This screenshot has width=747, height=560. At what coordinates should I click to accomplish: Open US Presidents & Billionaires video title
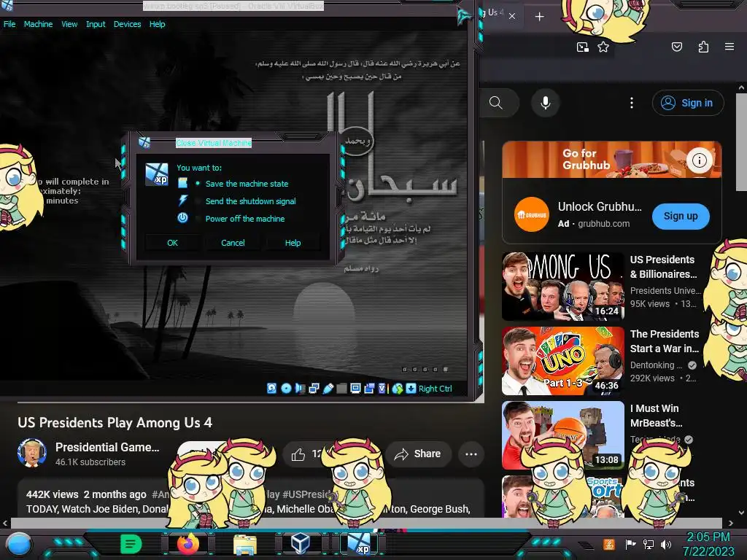(663, 267)
